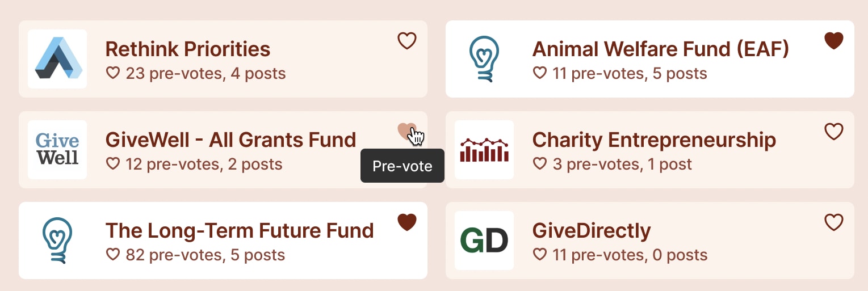Open the Charity Entrepreneurship title link
868x291 pixels.
(654, 140)
